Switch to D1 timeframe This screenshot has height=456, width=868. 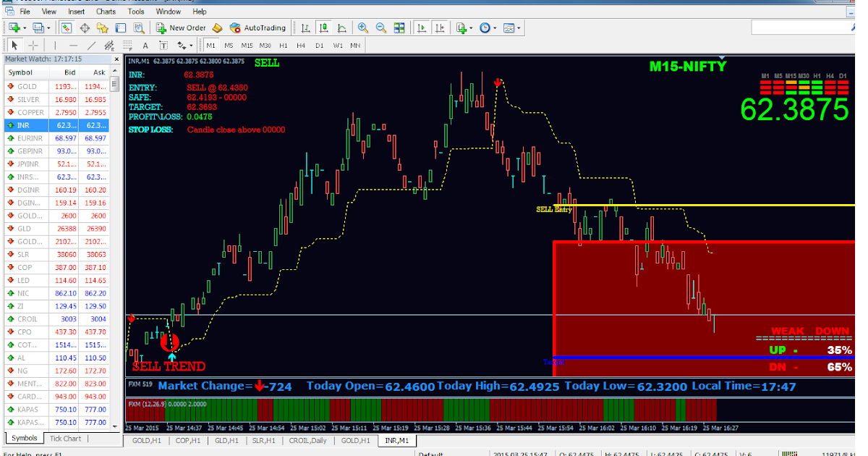pyautogui.click(x=319, y=46)
